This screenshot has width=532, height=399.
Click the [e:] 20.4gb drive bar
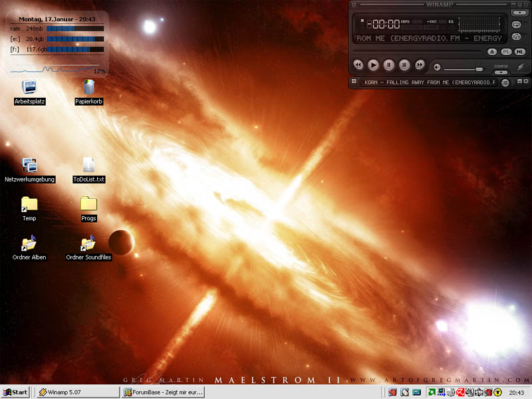[75, 39]
